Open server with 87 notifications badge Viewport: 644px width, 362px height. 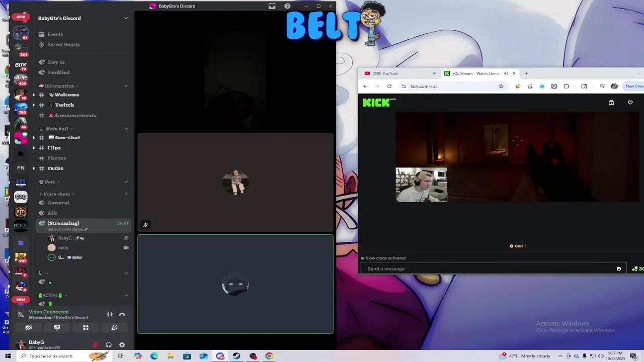point(21,33)
